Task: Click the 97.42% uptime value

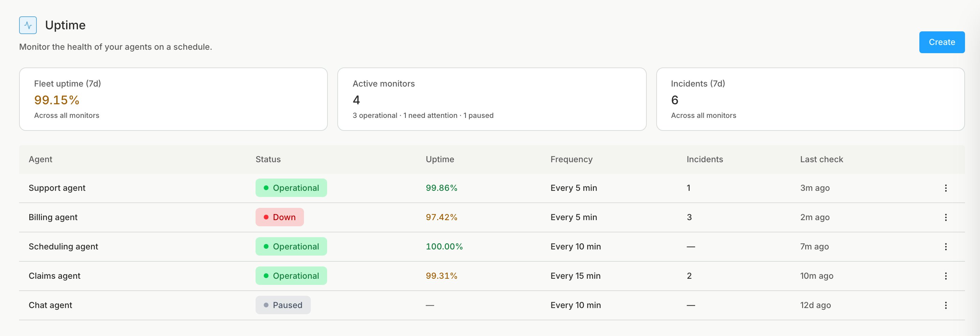Action: [441, 217]
